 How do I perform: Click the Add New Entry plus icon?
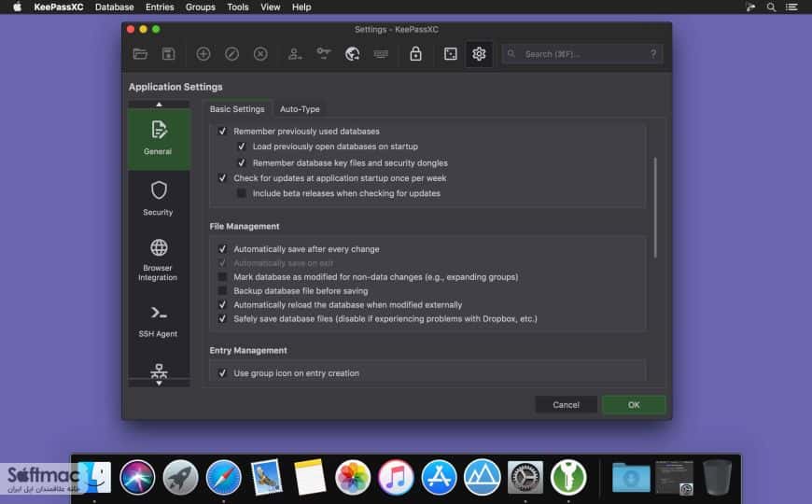(x=203, y=54)
